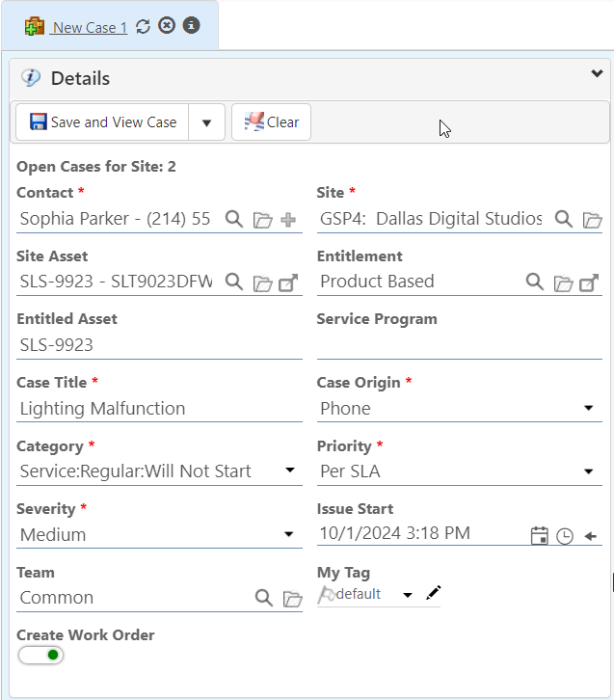Viewport: 614px width, 700px height.
Task: Open the info icon on New Case tab
Action: pos(192,25)
